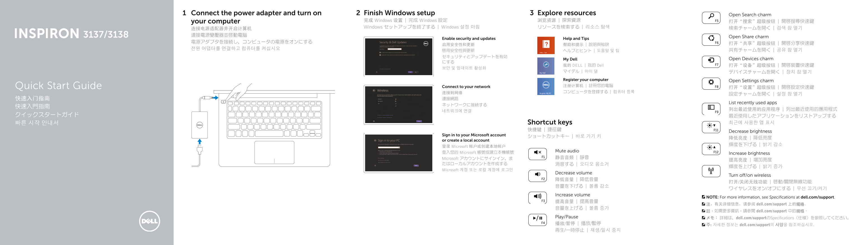The image size is (868, 245).
Task: Click the 'Mute audio' label
Action: coord(567,151)
